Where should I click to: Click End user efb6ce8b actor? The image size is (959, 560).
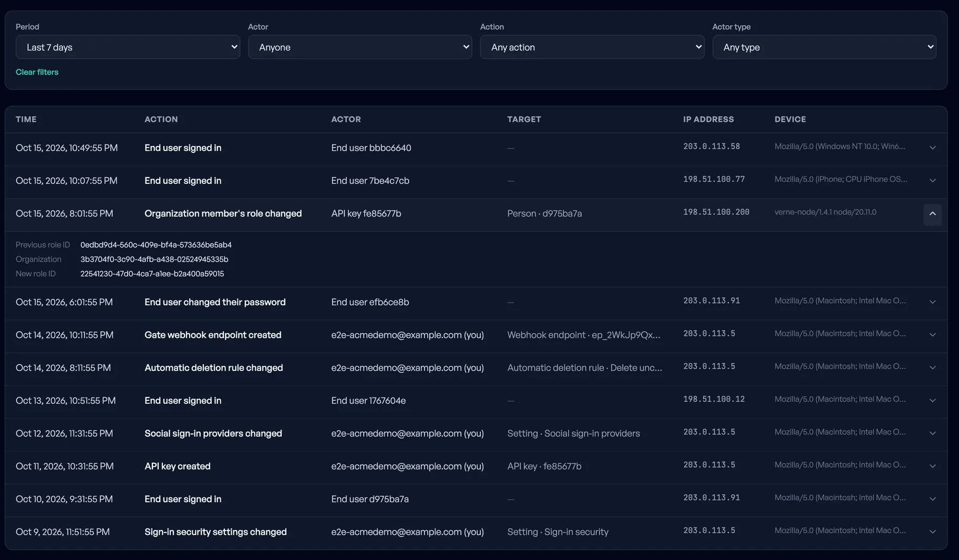(370, 302)
